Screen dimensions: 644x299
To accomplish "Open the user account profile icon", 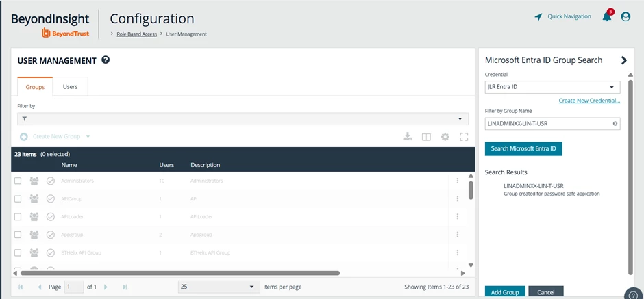I will pos(626,16).
